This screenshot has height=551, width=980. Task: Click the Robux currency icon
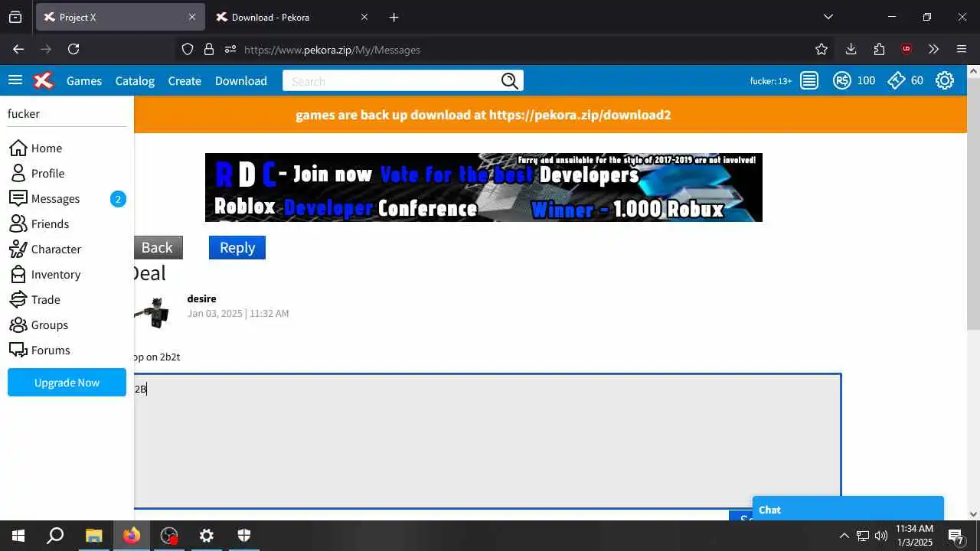pyautogui.click(x=842, y=80)
